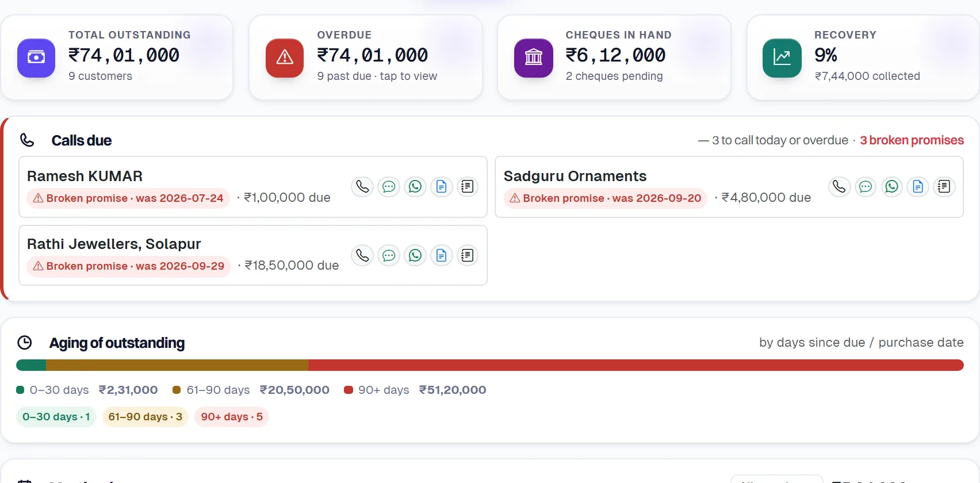The width and height of the screenshot is (980, 483).
Task: Call Rathi Jewellers, Solapur by phone icon
Action: tap(362, 255)
